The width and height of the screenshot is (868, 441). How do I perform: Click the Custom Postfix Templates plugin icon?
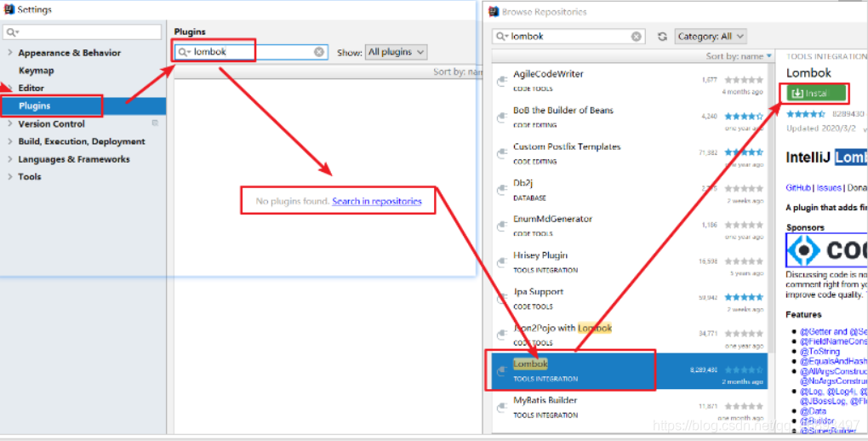click(x=501, y=153)
